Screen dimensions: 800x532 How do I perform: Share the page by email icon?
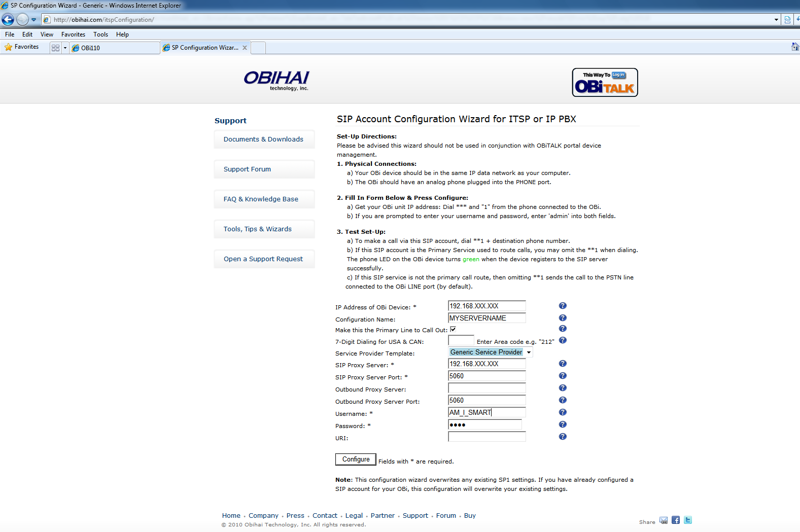(x=664, y=520)
